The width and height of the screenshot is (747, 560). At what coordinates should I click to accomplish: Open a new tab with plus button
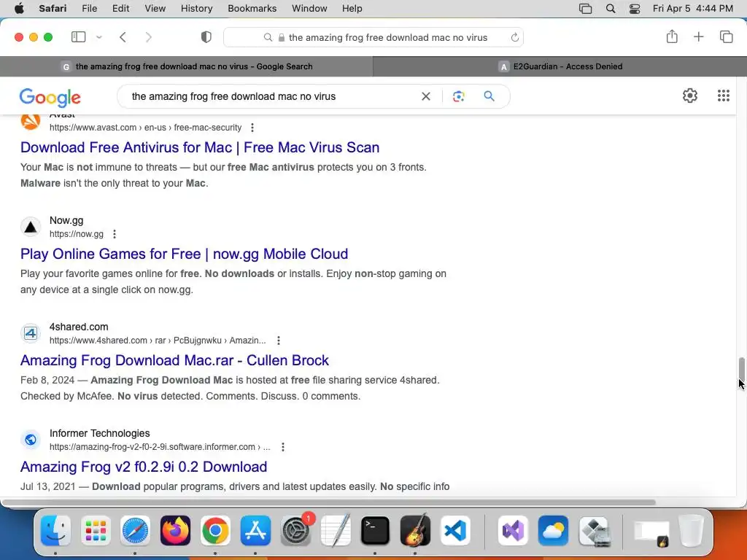698,36
